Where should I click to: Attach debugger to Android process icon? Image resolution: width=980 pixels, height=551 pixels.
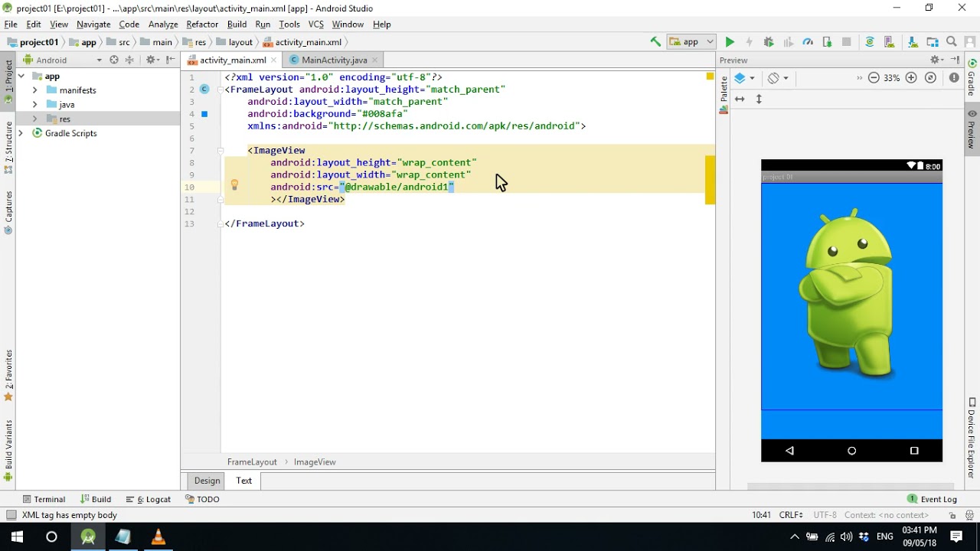827,42
